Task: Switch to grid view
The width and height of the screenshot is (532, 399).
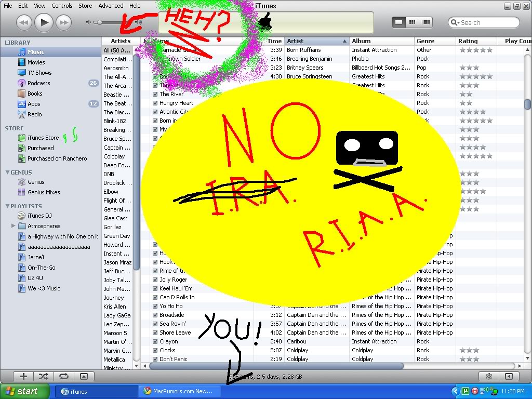Action: 412,22
